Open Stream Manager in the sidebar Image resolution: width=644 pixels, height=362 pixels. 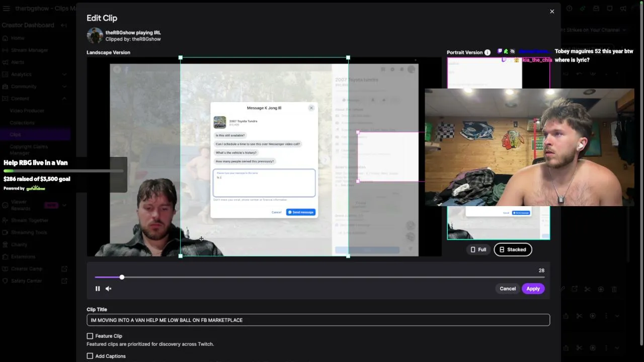[30, 50]
